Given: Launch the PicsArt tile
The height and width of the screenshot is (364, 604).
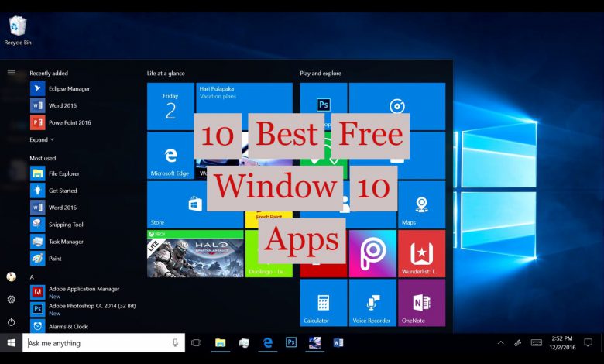Looking at the screenshot, I should point(372,254).
